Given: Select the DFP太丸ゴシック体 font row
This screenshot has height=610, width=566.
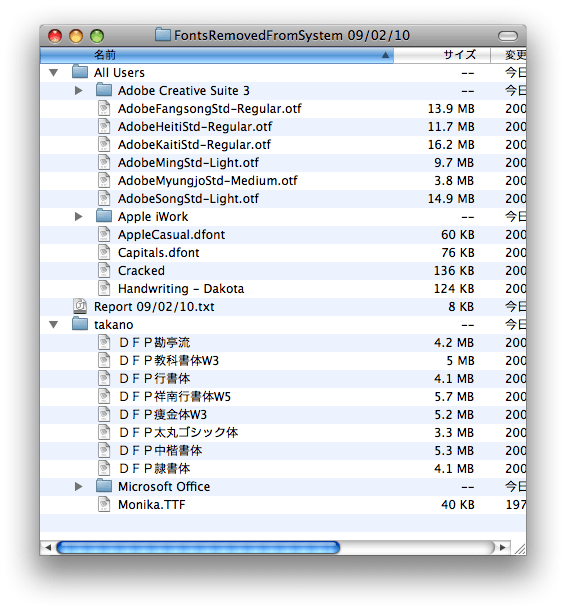Looking at the screenshot, I should tap(283, 432).
